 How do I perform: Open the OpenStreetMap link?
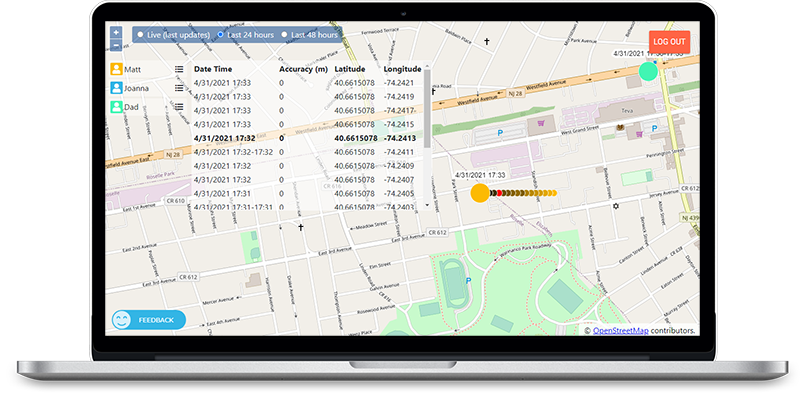[620, 330]
